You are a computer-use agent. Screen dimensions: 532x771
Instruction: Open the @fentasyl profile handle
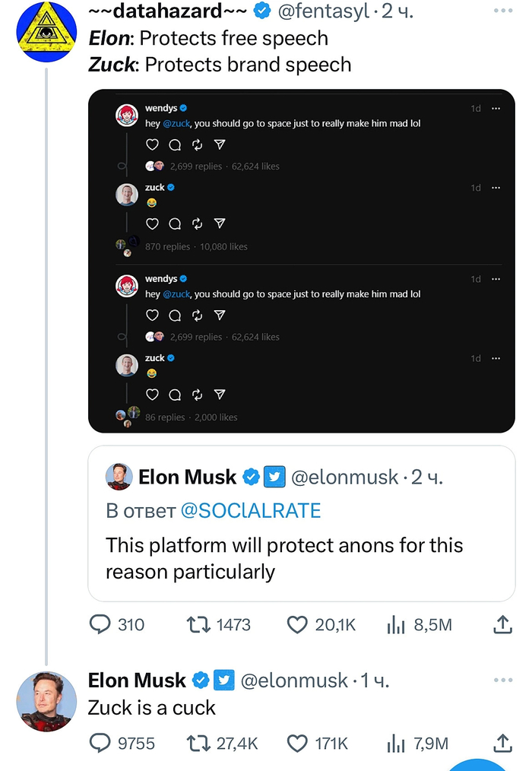[x=325, y=11]
